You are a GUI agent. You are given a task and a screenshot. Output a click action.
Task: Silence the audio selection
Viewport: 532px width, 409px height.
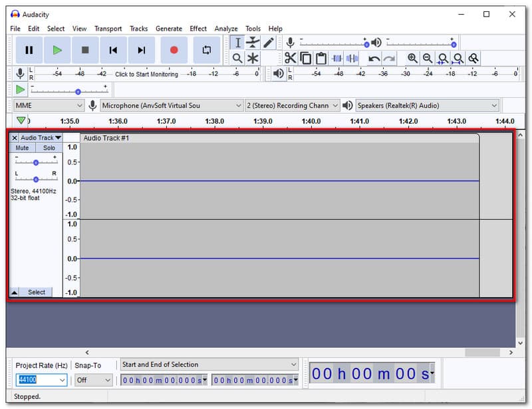pyautogui.click(x=352, y=59)
